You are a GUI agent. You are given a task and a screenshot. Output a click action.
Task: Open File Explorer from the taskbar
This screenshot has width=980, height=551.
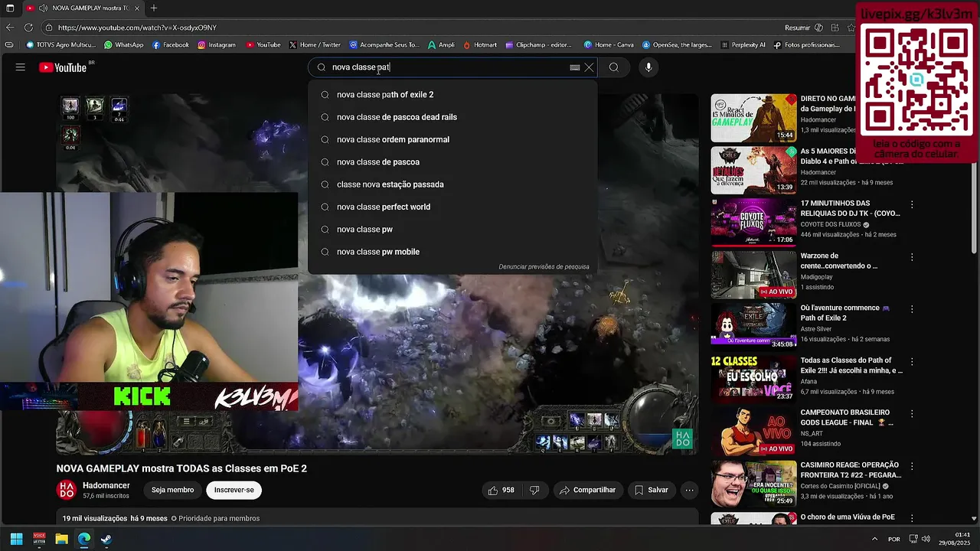coord(61,539)
